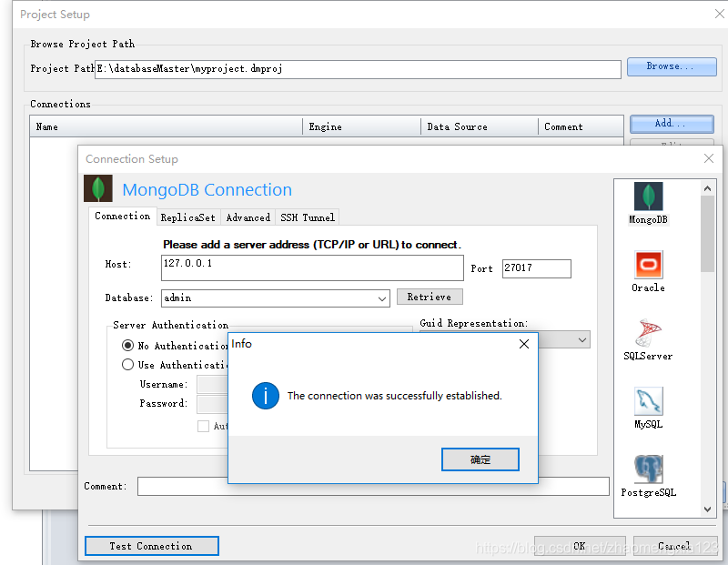Click the Host address input field
The height and width of the screenshot is (565, 728).
coord(312,267)
